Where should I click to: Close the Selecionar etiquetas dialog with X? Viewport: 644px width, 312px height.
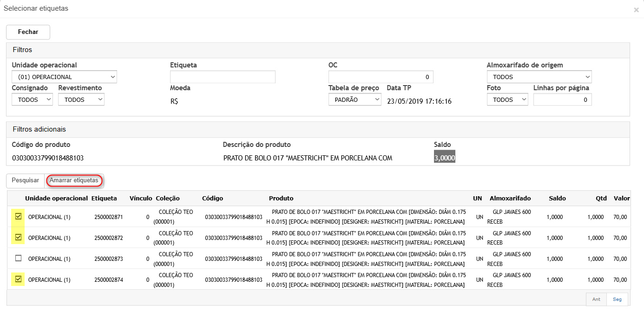tap(636, 10)
